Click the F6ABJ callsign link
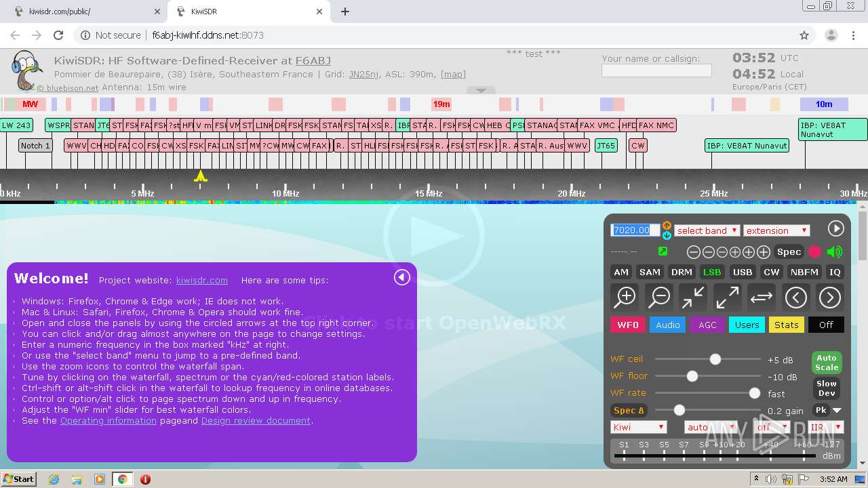This screenshot has width=868, height=488. coord(313,61)
